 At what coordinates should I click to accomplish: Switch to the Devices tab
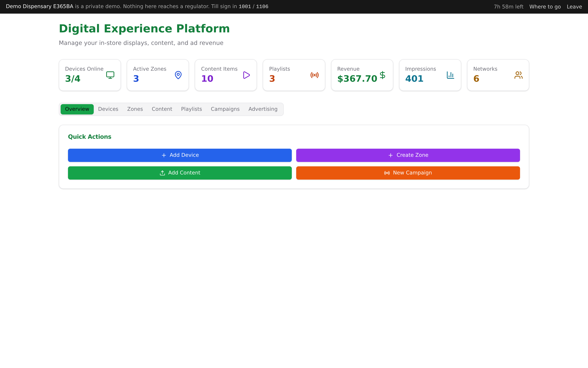click(x=108, y=109)
